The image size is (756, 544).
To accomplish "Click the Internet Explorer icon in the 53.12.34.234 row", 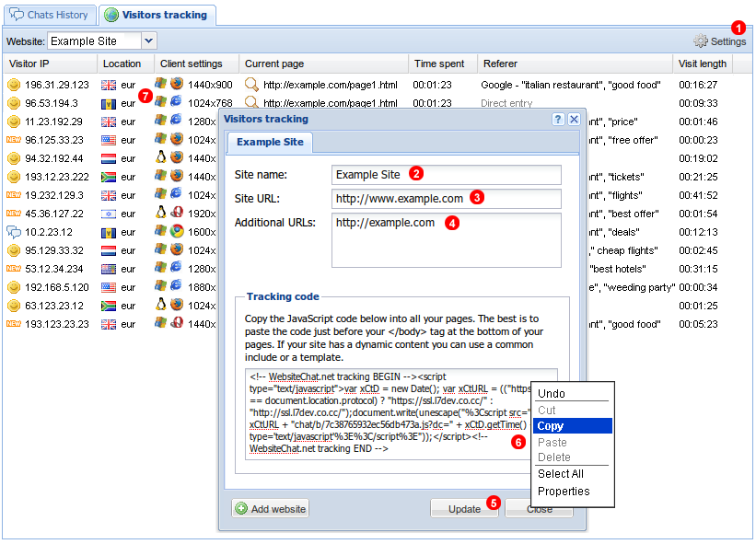I will click(177, 268).
